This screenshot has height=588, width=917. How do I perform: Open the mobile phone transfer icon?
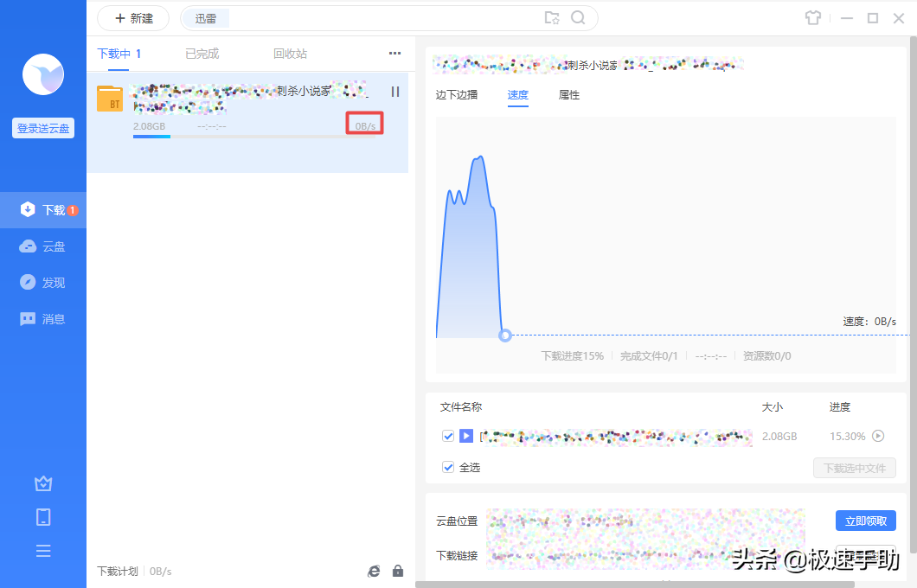(x=43, y=516)
